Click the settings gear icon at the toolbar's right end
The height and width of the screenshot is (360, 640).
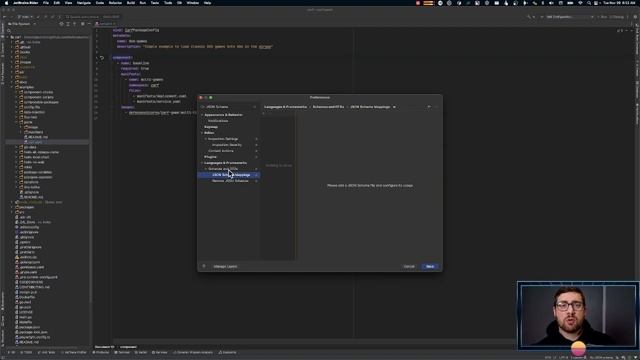635,17
